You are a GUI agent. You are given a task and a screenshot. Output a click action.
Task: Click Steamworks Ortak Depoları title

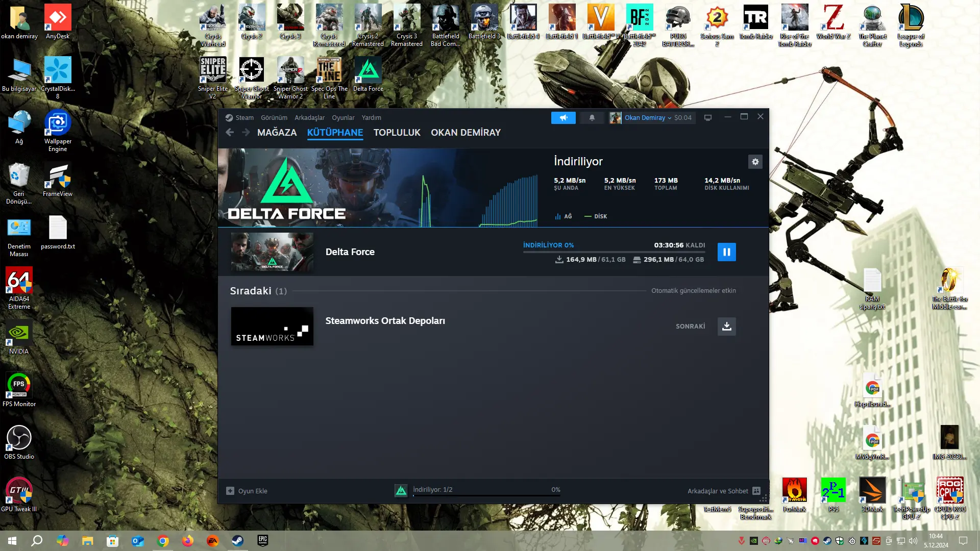point(385,321)
